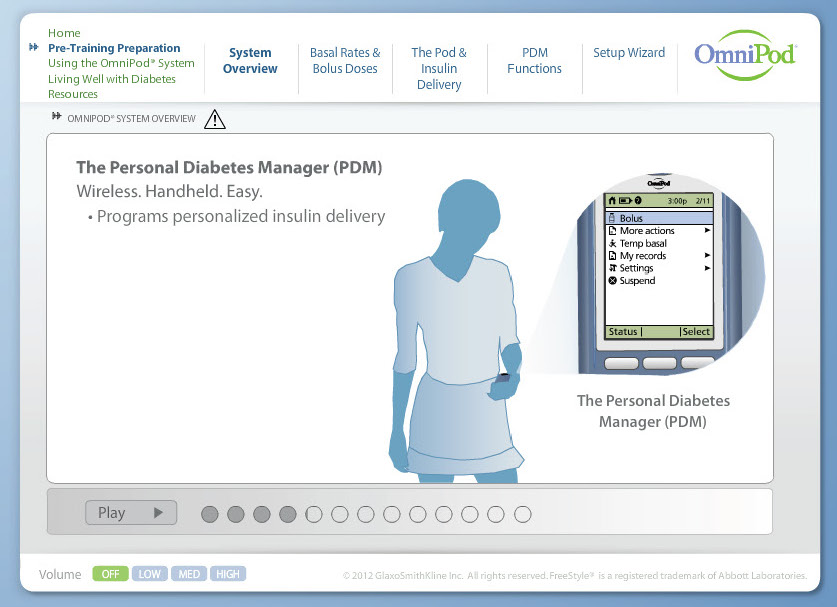Jump to the first progress dot
The height and width of the screenshot is (607, 837).
210,515
